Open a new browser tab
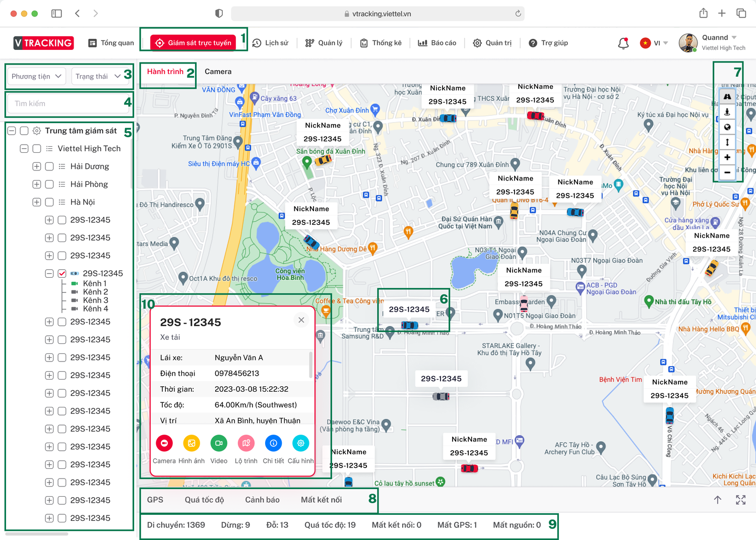This screenshot has height=540, width=756. pos(722,13)
